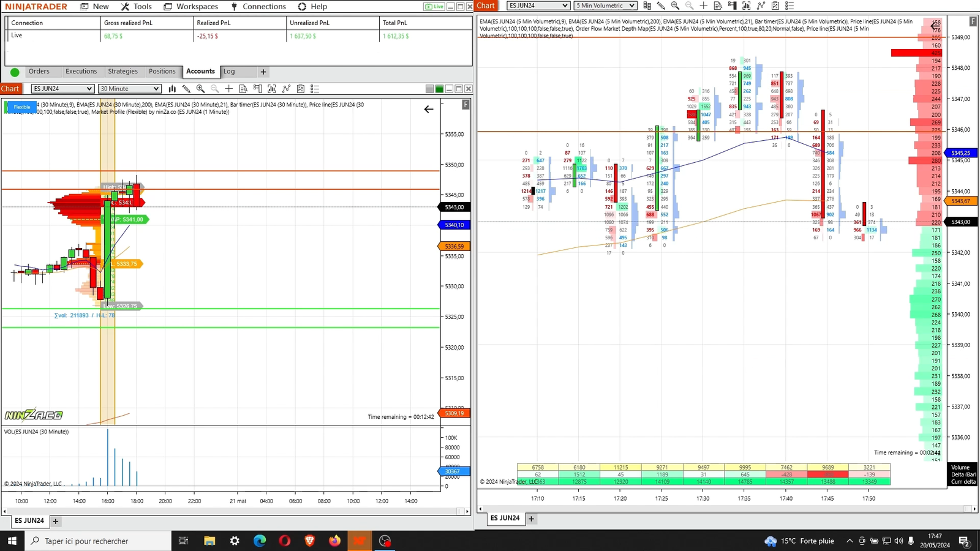The image size is (980, 551).
Task: Open the New menu
Action: (x=95, y=6)
